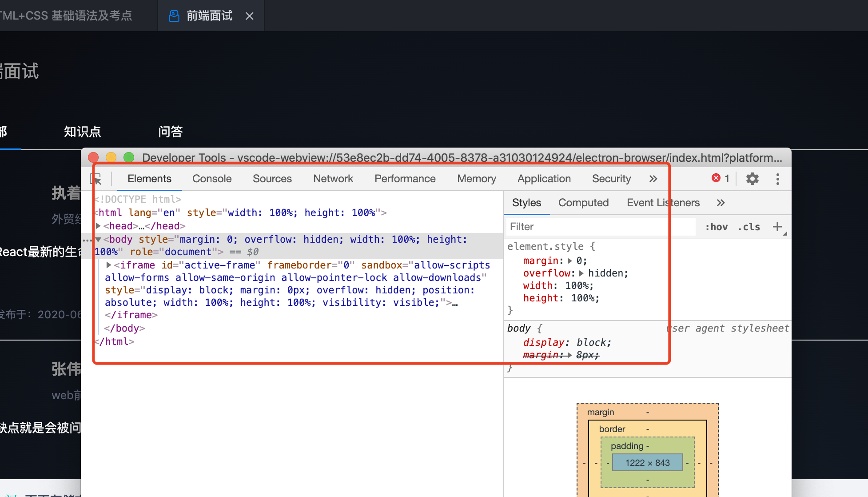
Task: Select the closing </body> tag line
Action: coord(124,328)
